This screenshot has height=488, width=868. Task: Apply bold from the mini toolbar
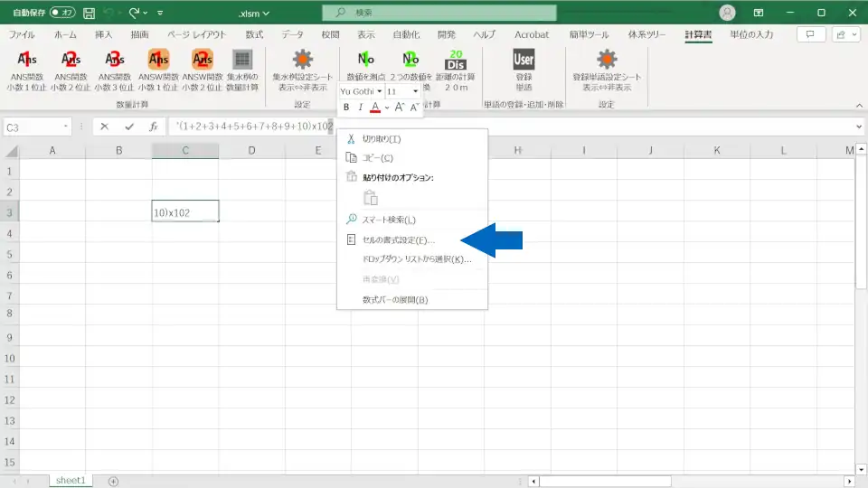pos(346,108)
